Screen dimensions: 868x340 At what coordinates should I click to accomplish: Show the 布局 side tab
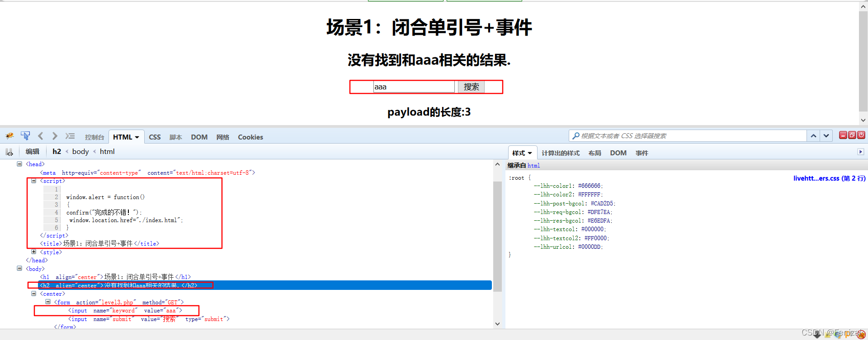click(595, 153)
